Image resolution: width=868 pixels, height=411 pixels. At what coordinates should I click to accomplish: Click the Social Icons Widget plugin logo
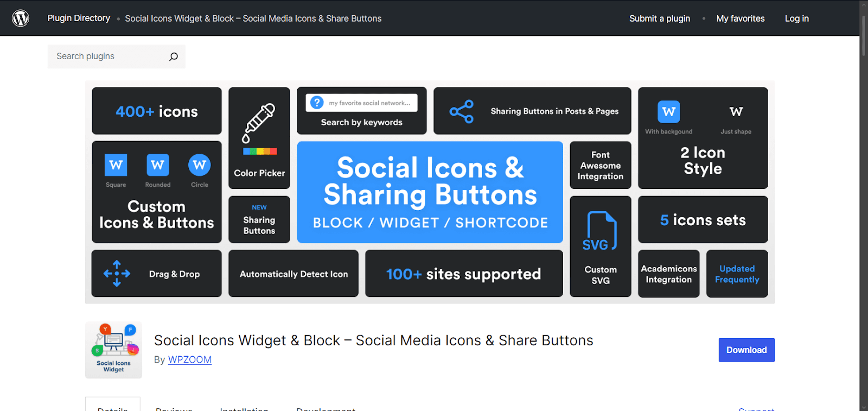(113, 350)
